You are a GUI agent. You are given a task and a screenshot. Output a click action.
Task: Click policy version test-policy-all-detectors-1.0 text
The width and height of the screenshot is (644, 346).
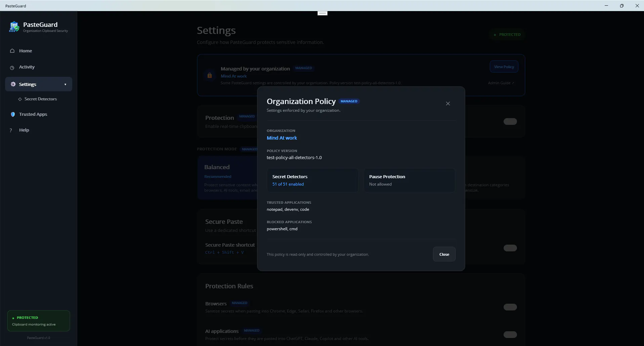(x=294, y=157)
